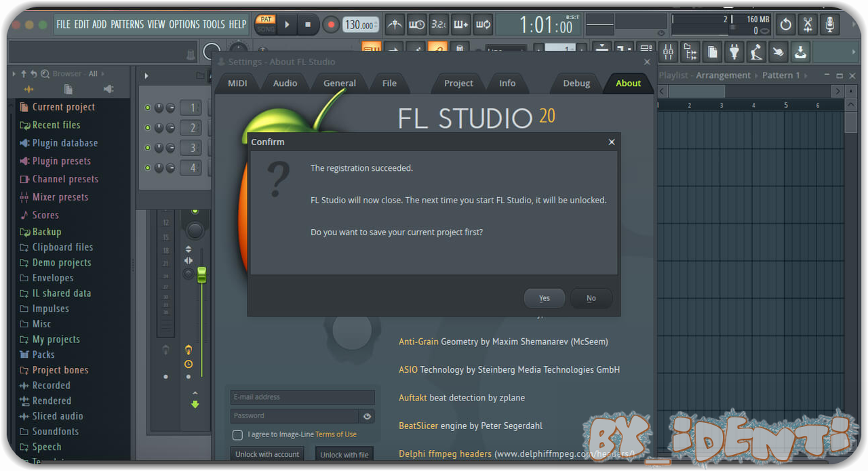
Task: Toggle the loop recording icon
Action: [x=483, y=25]
